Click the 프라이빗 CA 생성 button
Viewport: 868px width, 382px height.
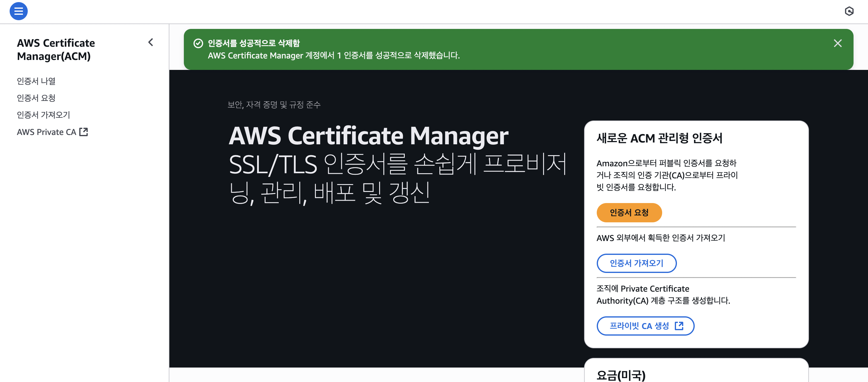click(639, 326)
